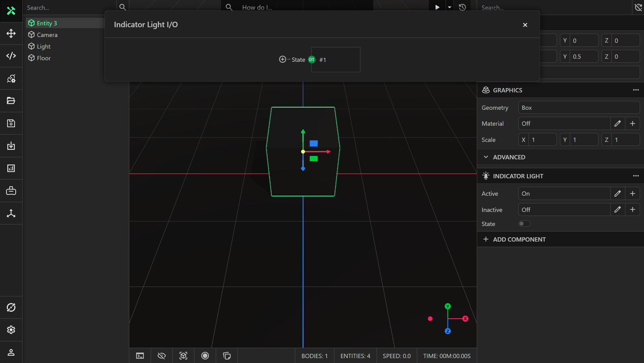Open the command terminal in the bottom toolbar
This screenshot has width=644, height=363.
pos(140,356)
